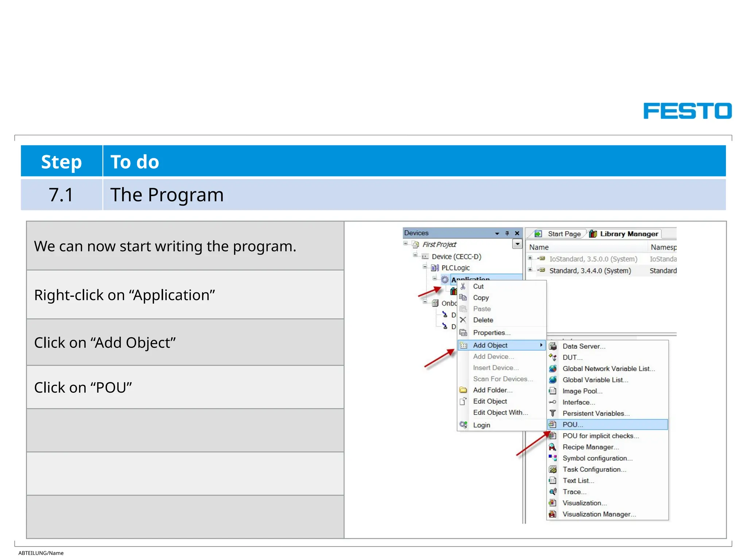Expand the Standard 3.4.4.0 library row

(x=530, y=270)
